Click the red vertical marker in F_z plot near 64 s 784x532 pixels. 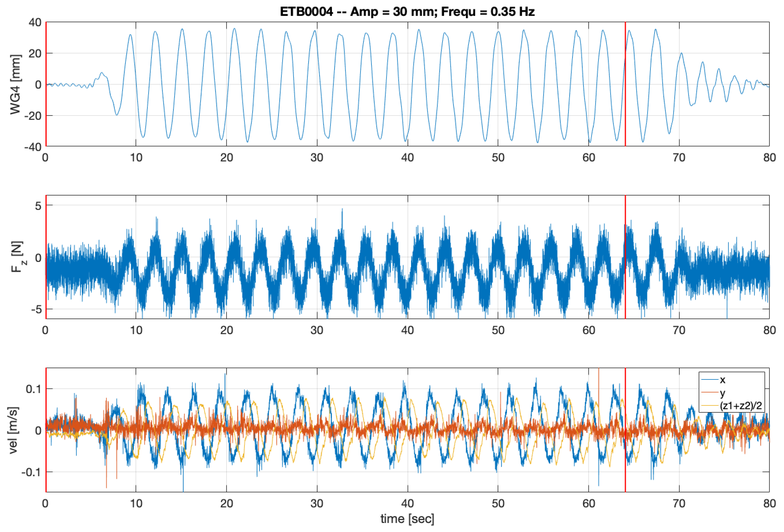[625, 257]
